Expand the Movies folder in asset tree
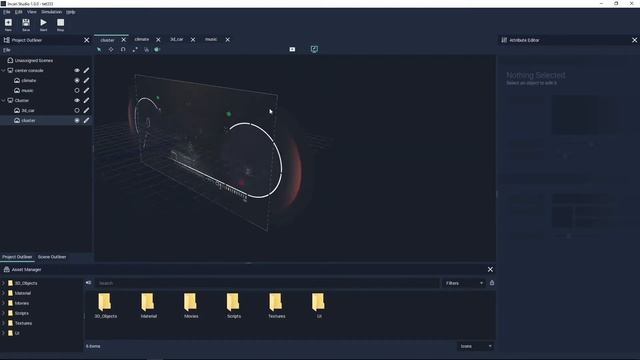 pyautogui.click(x=4, y=303)
